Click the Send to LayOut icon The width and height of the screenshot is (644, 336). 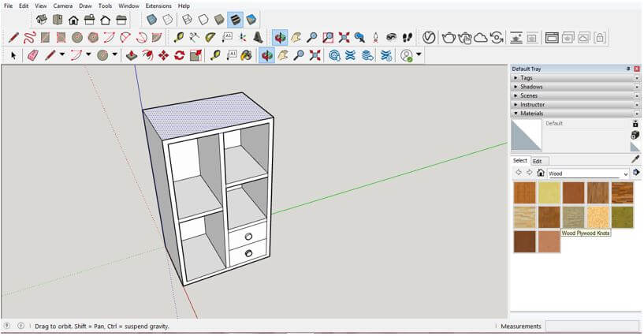[367, 55]
